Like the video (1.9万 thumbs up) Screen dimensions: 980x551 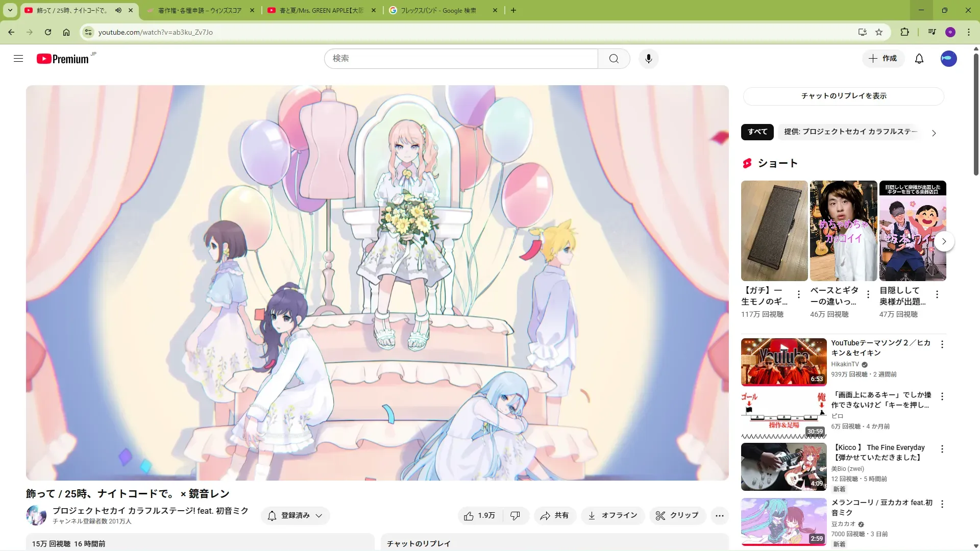480,516
